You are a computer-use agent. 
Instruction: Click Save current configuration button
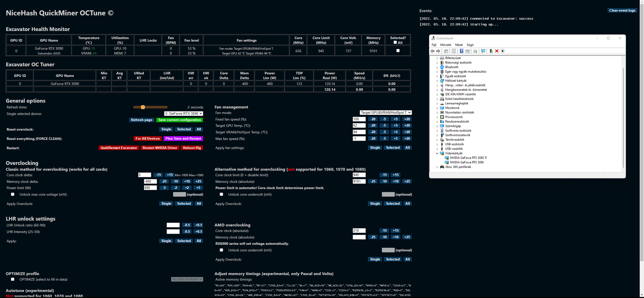(x=180, y=120)
